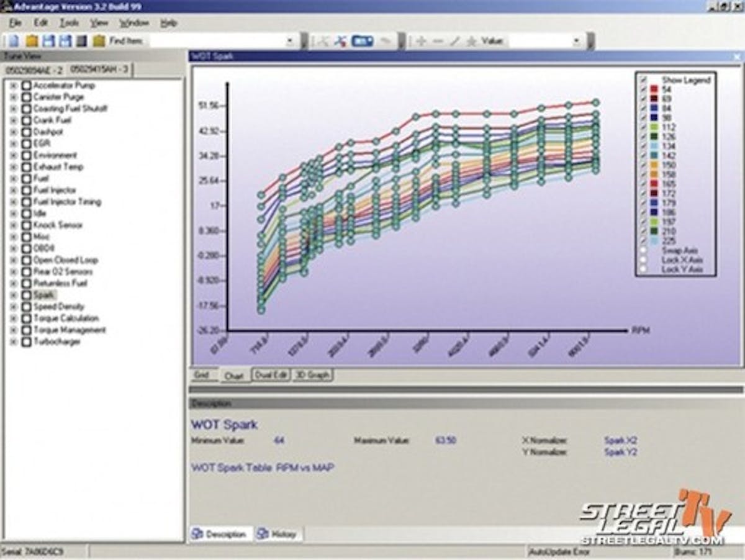Open the History tab in description panel
745x560 pixels.
point(278,534)
